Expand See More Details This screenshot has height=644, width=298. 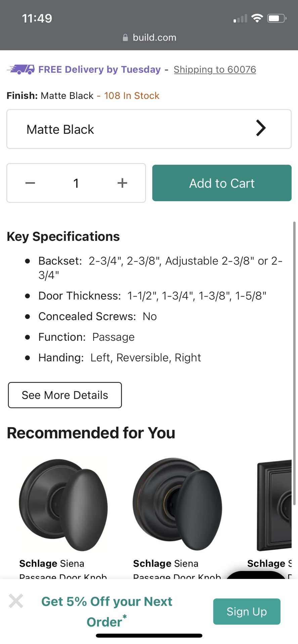65,395
